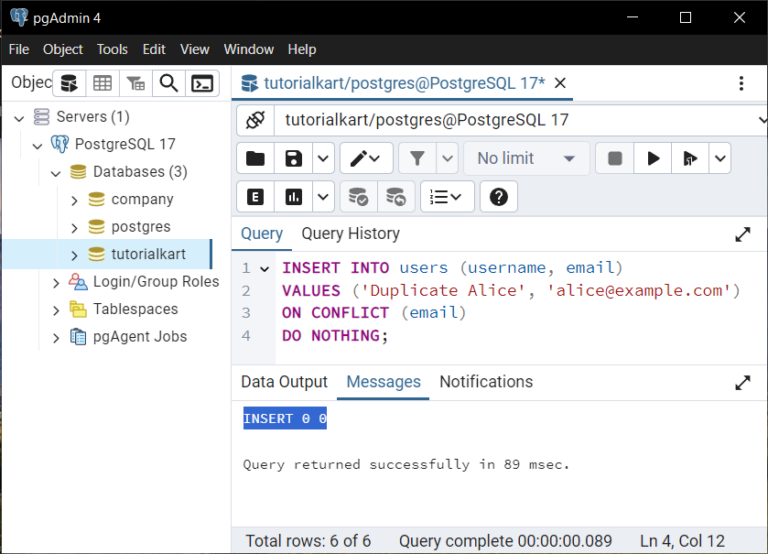The image size is (768, 554).
Task: Select the pgAgent Jobs tree item
Action: click(140, 337)
